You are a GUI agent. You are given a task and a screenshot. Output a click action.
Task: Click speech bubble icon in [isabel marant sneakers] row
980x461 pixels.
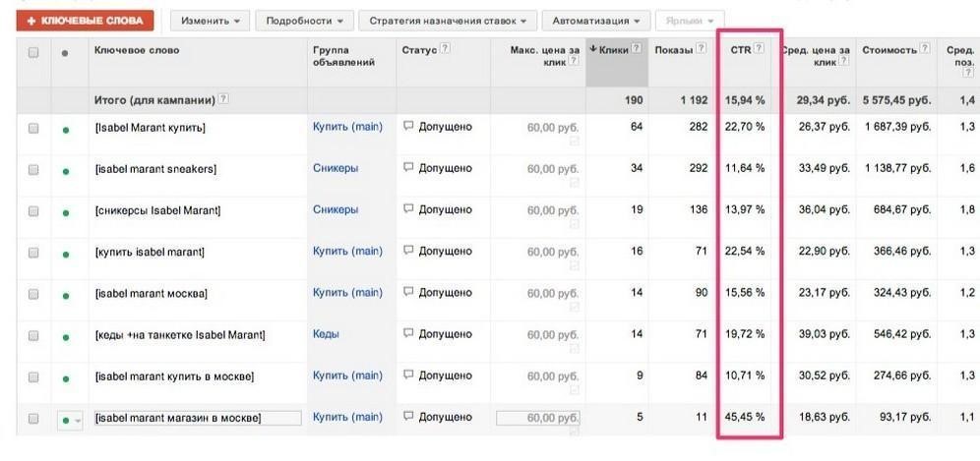click(x=408, y=167)
